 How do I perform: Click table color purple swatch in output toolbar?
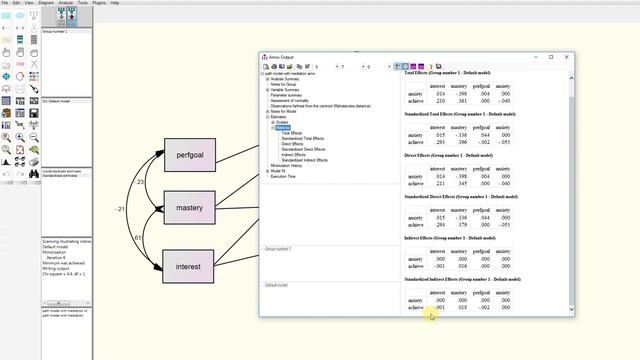tap(413, 67)
